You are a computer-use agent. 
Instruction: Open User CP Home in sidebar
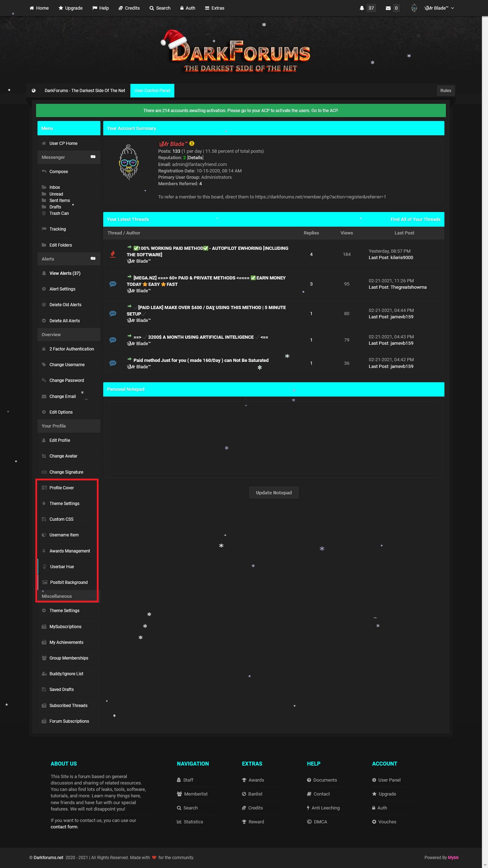[63, 143]
